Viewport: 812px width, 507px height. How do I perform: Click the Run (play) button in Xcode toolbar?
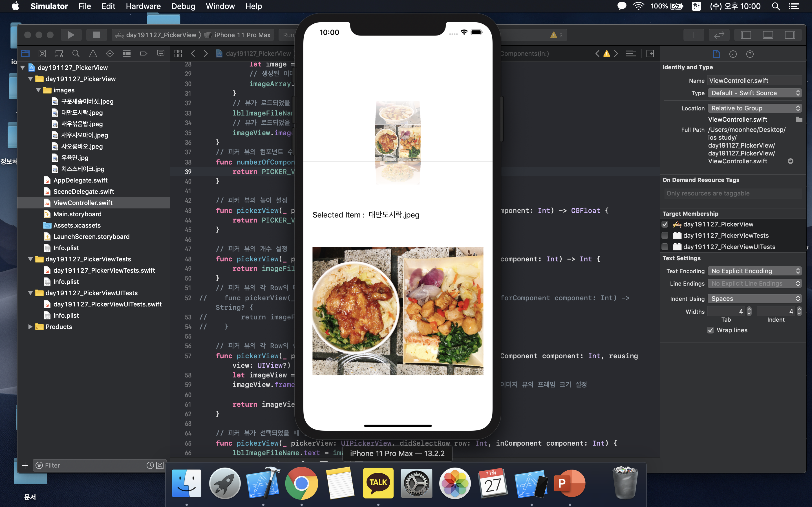(x=71, y=35)
